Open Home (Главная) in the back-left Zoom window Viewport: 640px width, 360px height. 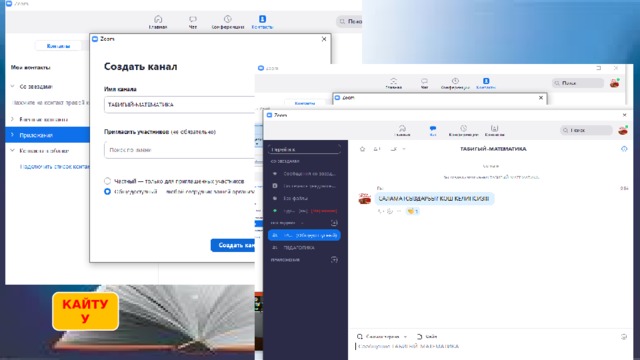pyautogui.click(x=158, y=22)
